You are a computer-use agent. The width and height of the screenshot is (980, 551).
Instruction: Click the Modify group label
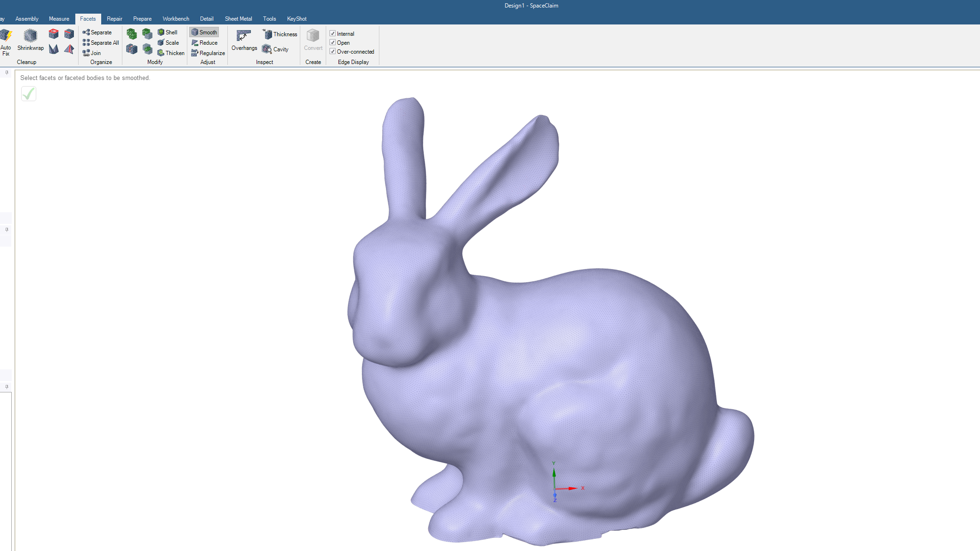tap(155, 62)
